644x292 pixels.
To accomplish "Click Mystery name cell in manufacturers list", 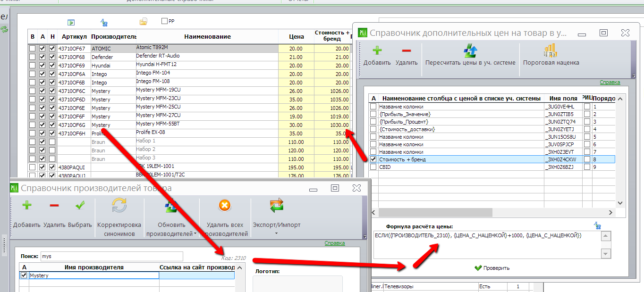I will pyautogui.click(x=94, y=275).
